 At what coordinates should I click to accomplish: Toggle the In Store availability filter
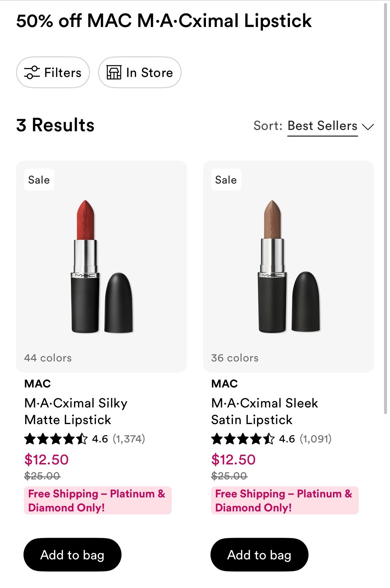coord(139,72)
